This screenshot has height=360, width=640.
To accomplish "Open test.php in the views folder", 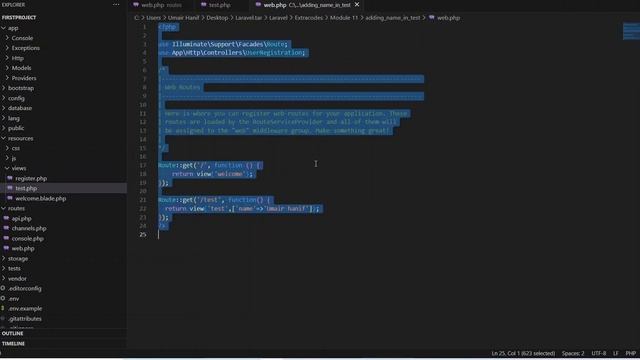I will click(26, 188).
